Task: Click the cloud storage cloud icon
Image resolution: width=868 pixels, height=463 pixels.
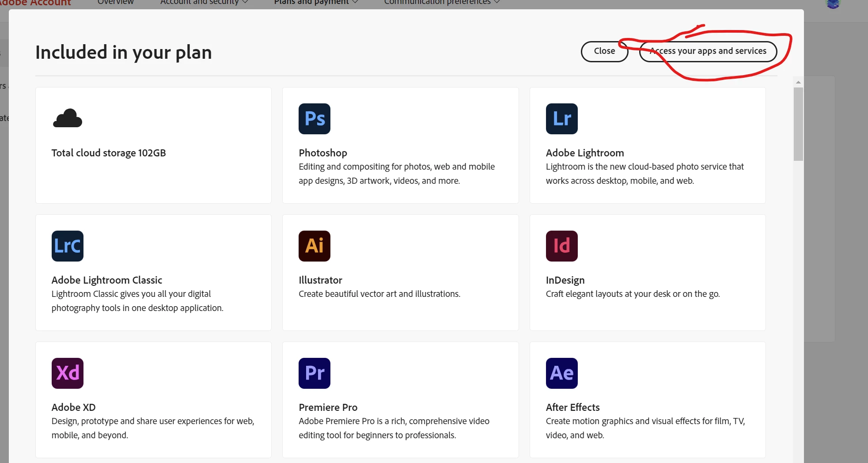Action: click(x=68, y=118)
